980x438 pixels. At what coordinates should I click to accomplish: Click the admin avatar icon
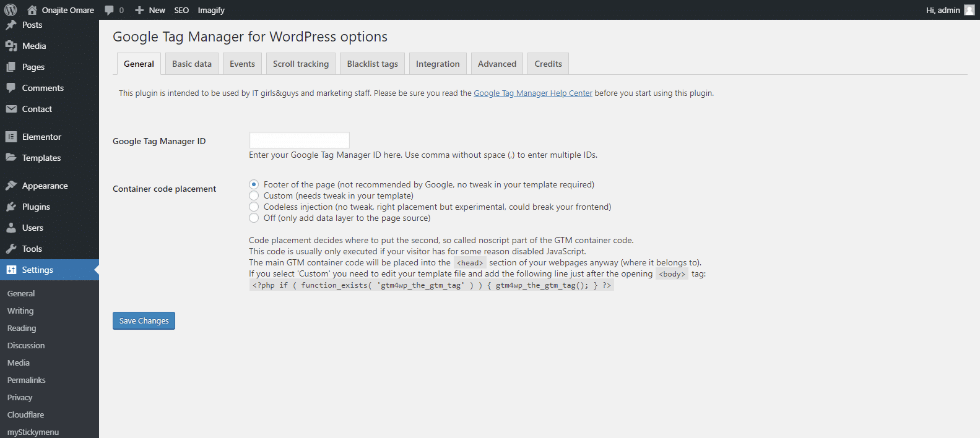click(x=969, y=10)
